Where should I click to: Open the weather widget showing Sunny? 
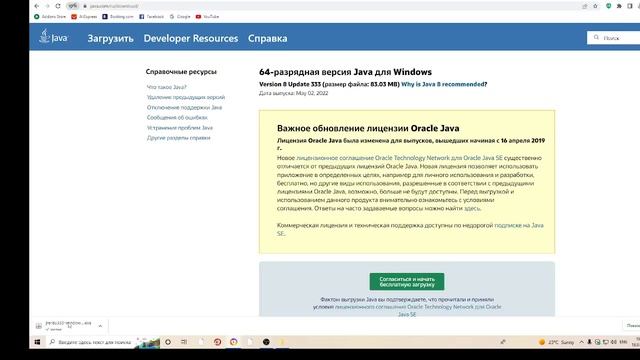click(x=556, y=342)
